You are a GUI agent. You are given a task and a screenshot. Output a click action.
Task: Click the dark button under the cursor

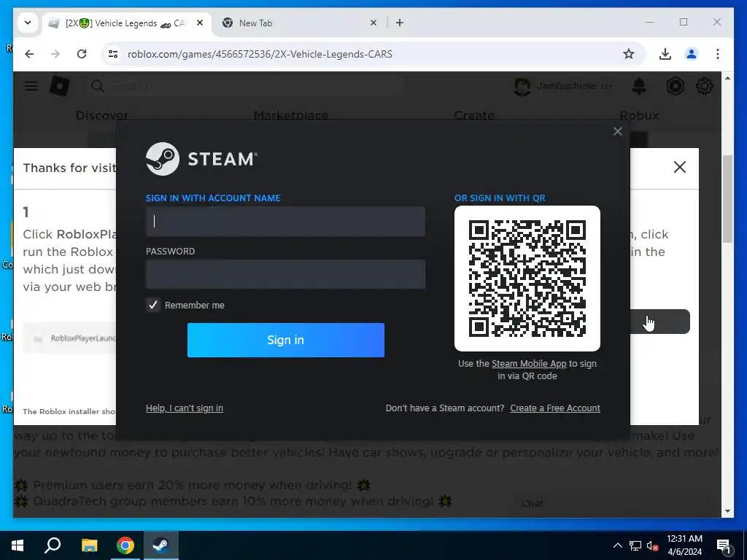click(x=659, y=322)
